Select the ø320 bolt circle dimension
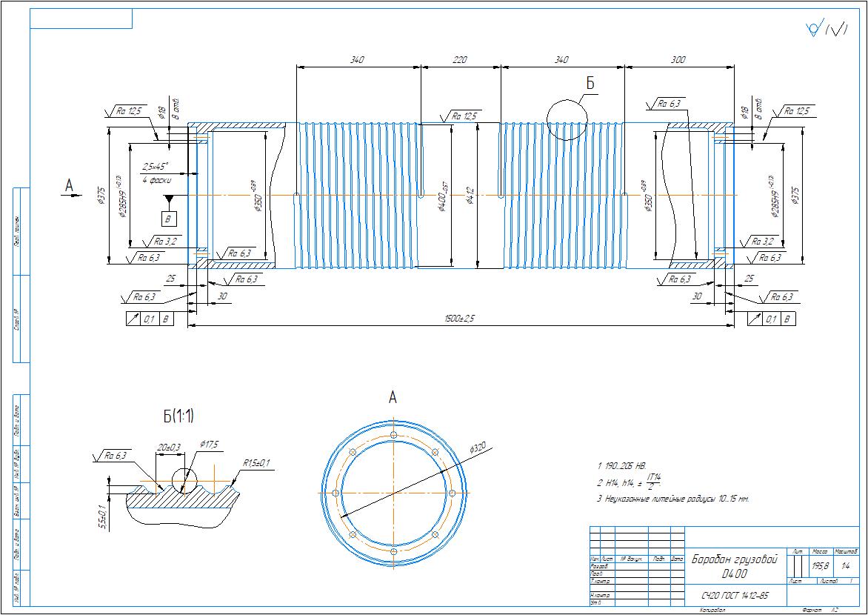 (x=477, y=448)
